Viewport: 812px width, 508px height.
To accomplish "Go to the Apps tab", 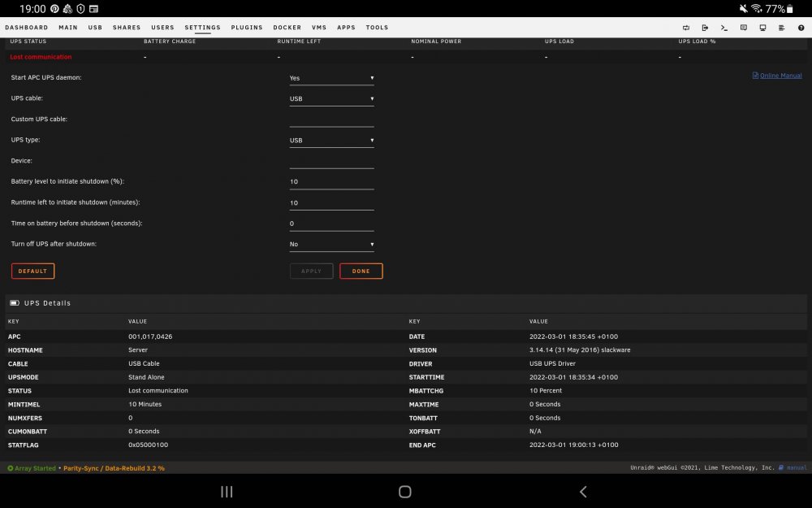I will tap(347, 28).
